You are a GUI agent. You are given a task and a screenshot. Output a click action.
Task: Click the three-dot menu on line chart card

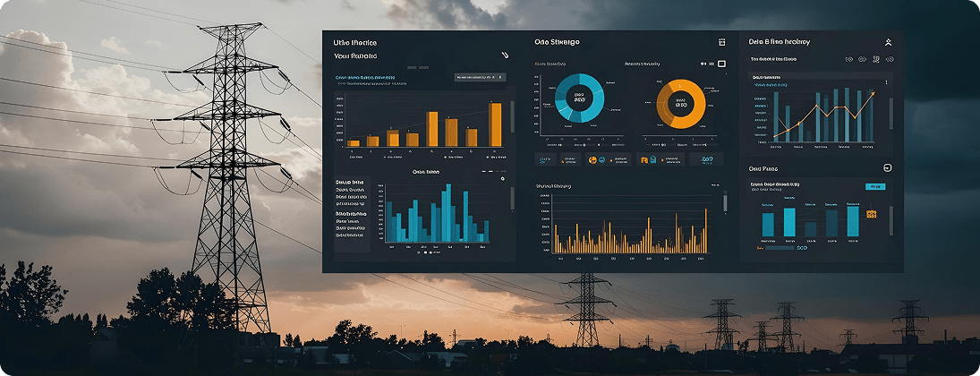[x=886, y=82]
